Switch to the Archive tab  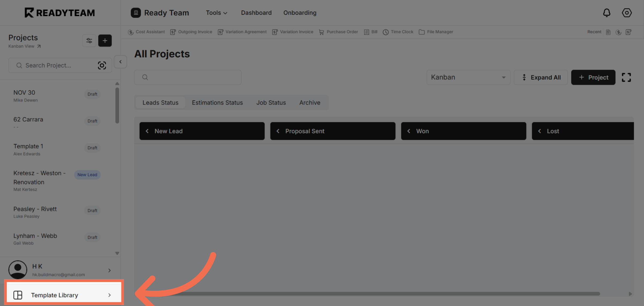point(310,103)
